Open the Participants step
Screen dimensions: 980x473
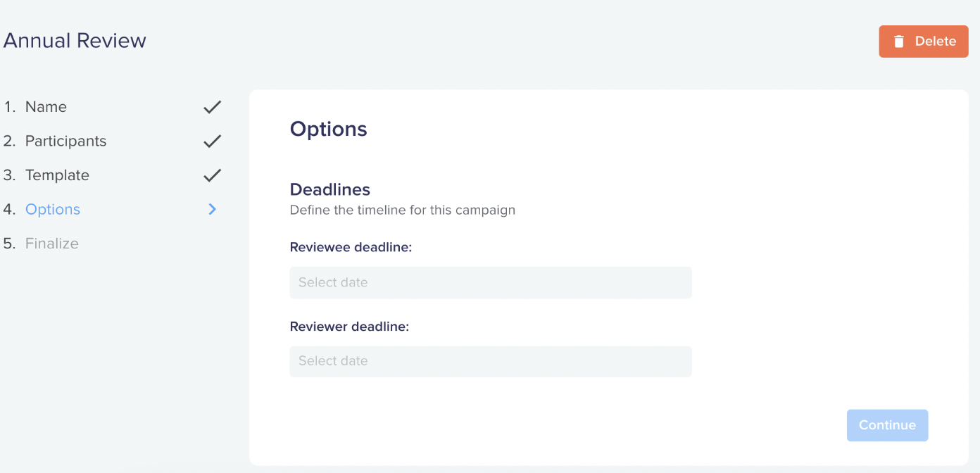(x=65, y=141)
